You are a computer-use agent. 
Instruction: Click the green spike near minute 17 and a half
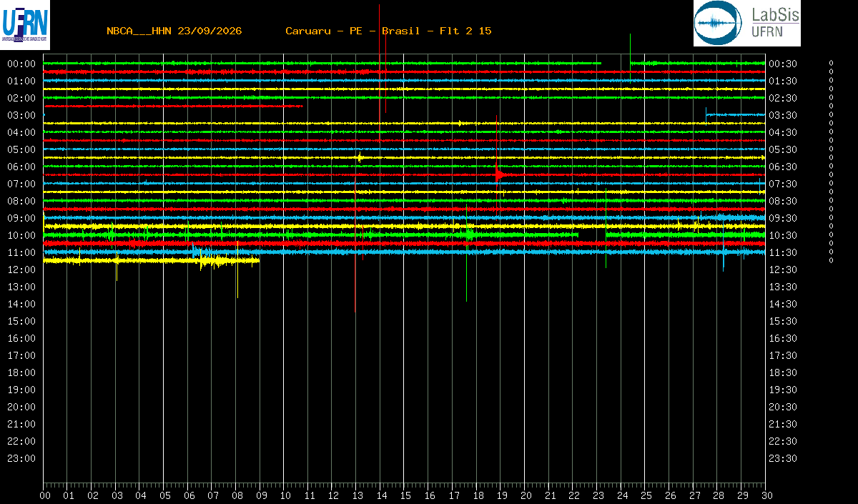pos(467,252)
